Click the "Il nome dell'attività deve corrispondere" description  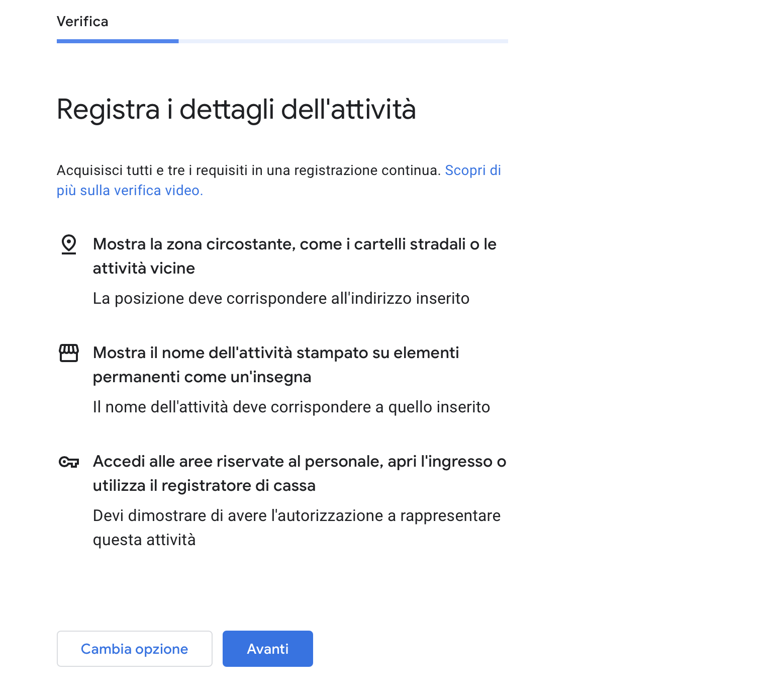[291, 407]
